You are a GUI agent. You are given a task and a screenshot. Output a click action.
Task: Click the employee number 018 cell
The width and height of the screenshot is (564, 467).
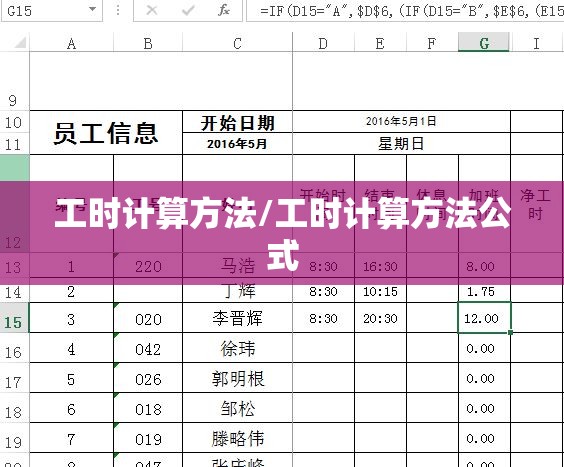click(x=148, y=409)
